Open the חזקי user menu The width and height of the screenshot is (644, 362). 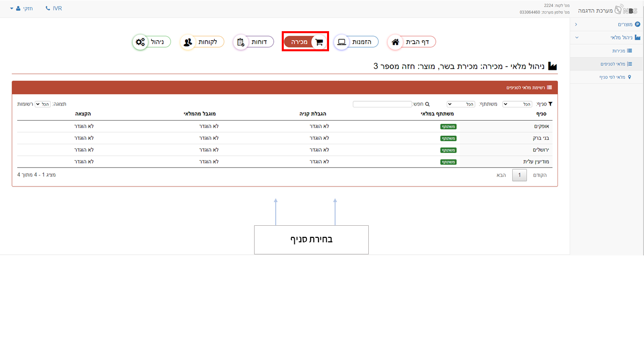coord(22,9)
